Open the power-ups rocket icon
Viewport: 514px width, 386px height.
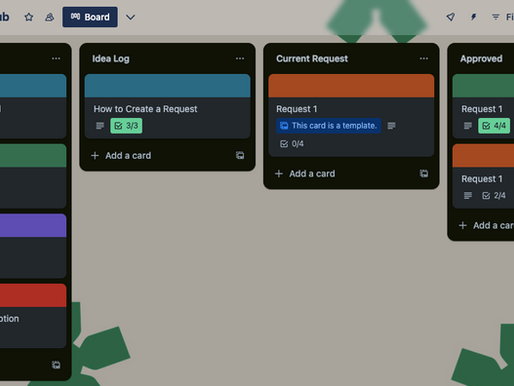451,17
